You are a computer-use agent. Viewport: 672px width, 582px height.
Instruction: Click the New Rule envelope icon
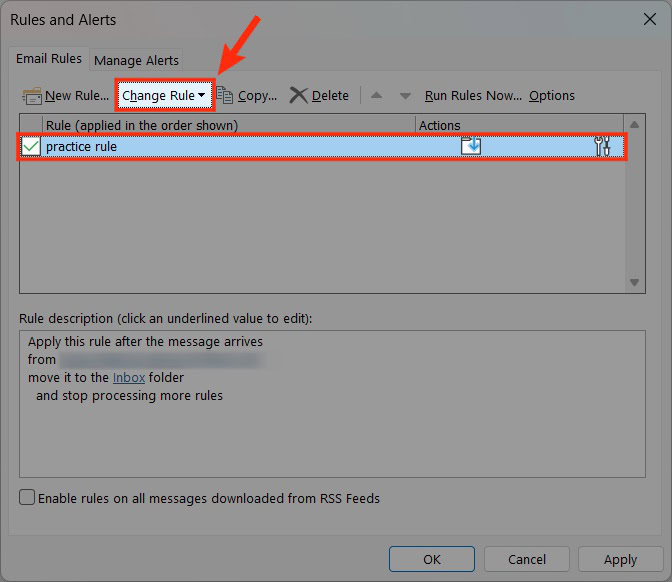(x=32, y=96)
